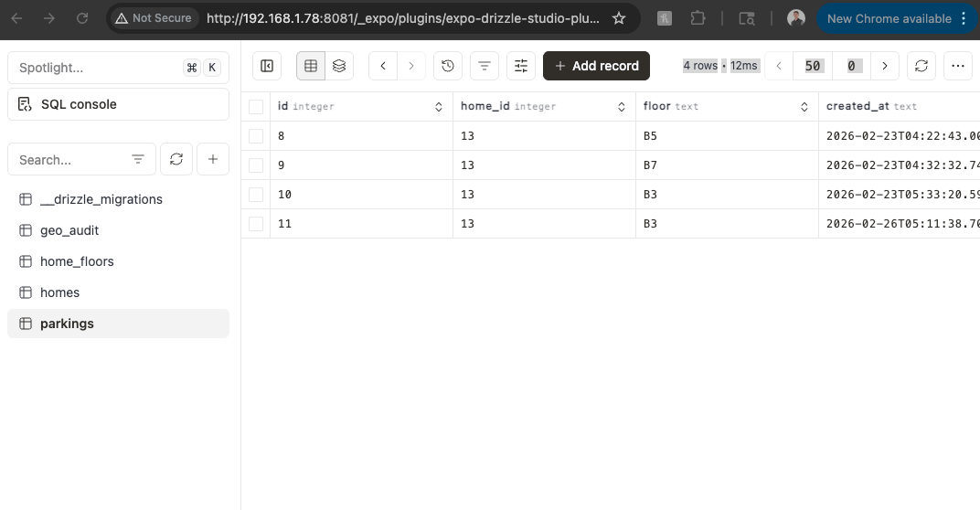The width and height of the screenshot is (980, 510).
Task: Open column settings sliders icon
Action: [x=521, y=66]
